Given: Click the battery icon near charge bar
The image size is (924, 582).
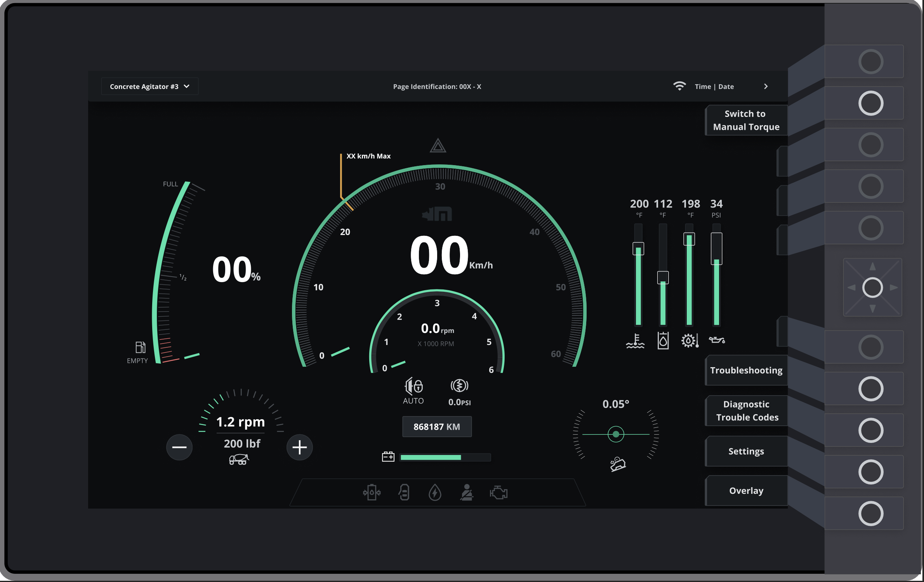Looking at the screenshot, I should 388,457.
